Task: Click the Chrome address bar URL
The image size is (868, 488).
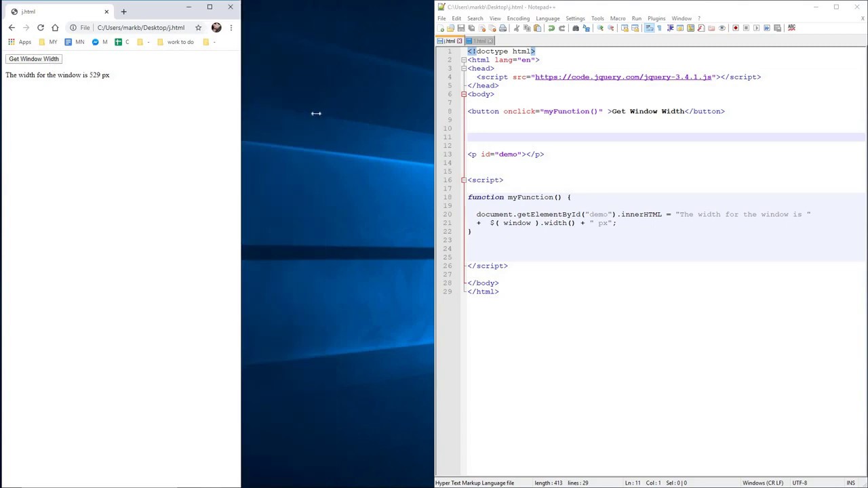Action: tap(140, 28)
